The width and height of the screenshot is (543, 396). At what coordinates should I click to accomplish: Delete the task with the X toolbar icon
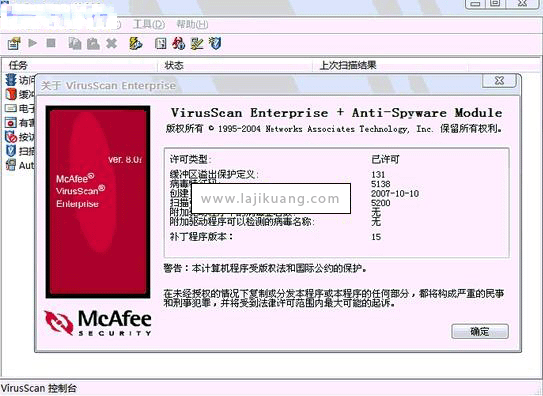point(112,44)
